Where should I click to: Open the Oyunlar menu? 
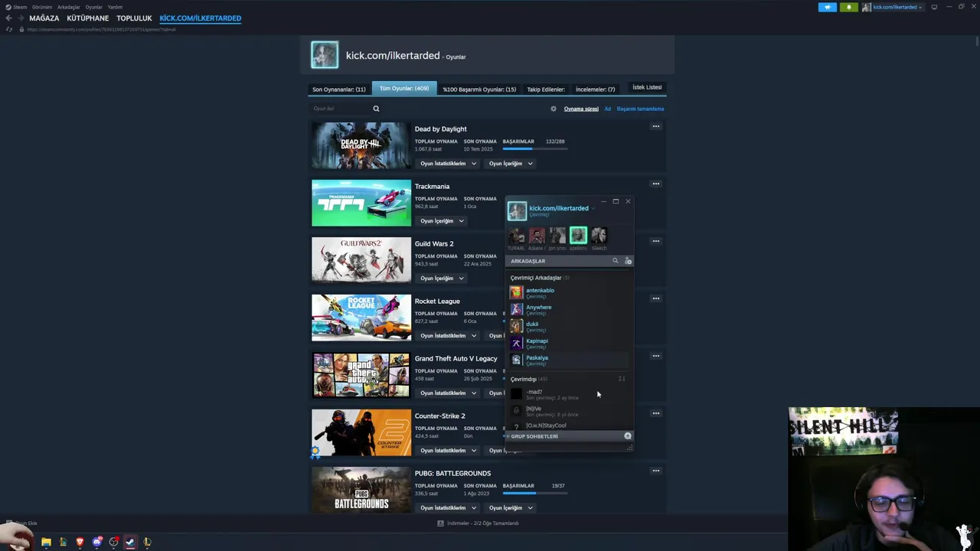(93, 7)
